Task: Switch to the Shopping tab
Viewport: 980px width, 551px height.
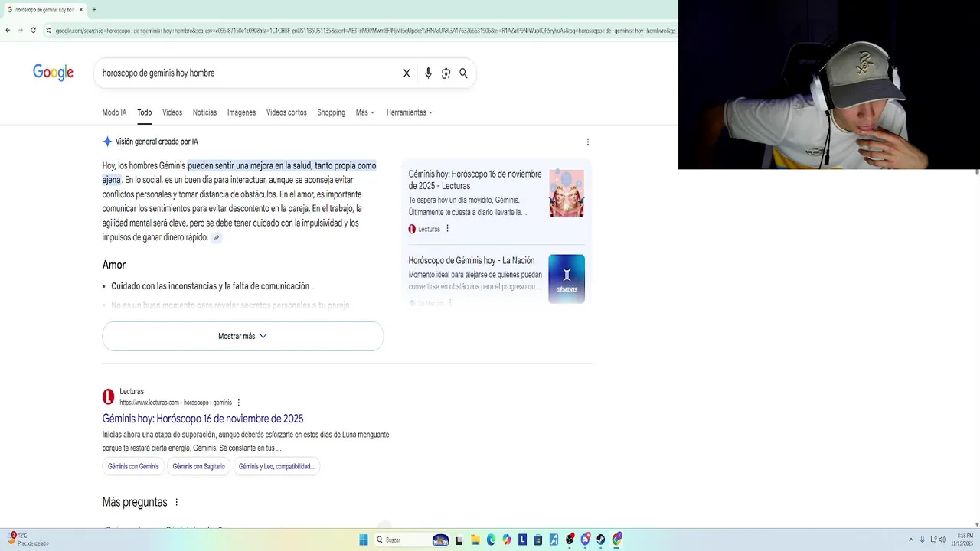Action: click(x=332, y=112)
